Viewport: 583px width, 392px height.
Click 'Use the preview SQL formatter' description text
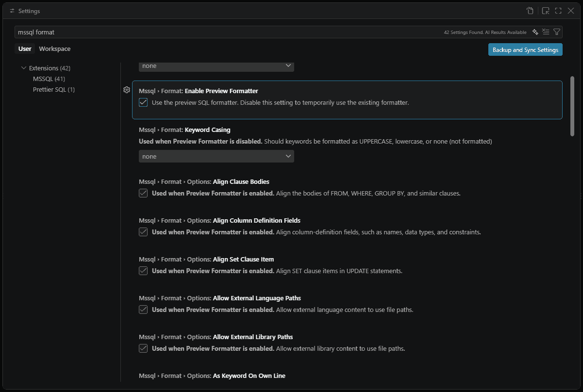[x=281, y=102]
